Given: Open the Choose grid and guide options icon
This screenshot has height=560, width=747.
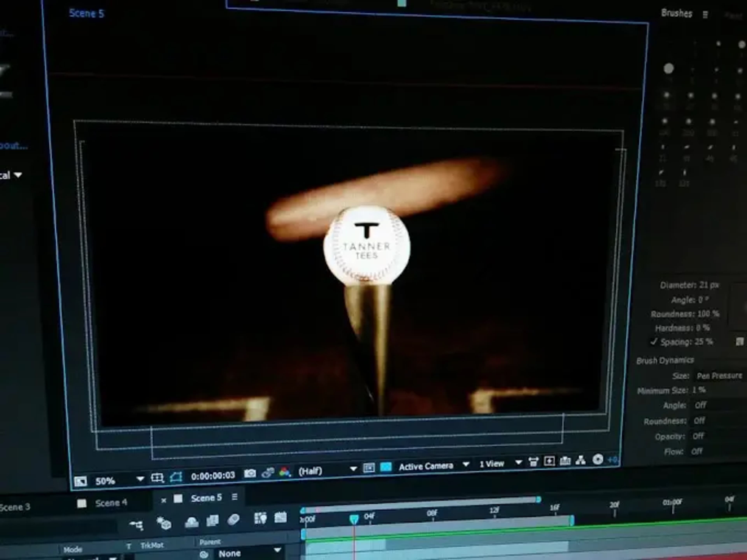Looking at the screenshot, I should 157,478.
